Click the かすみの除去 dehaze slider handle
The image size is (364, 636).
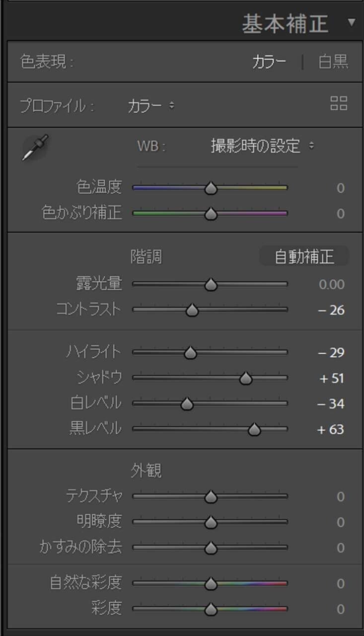210,548
